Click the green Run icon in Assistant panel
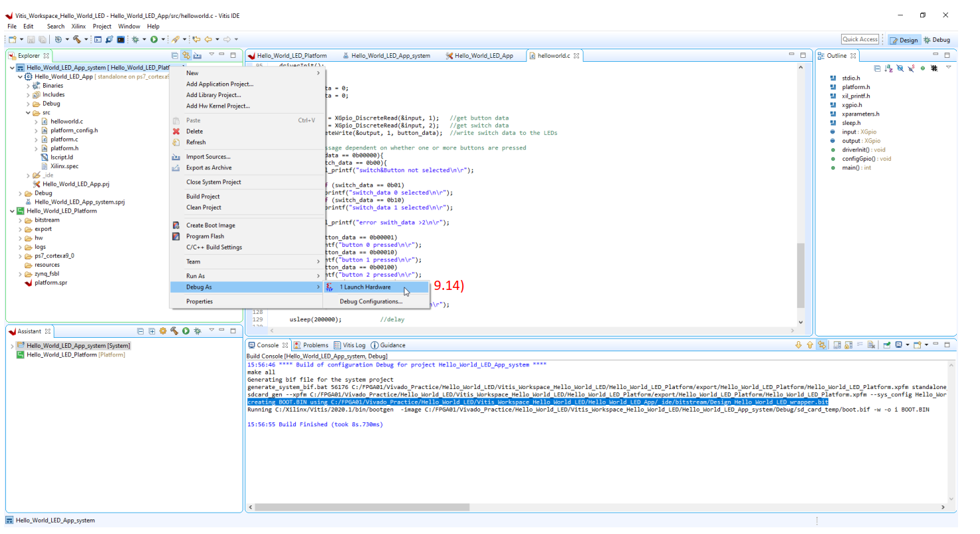980x534 pixels. (x=185, y=331)
